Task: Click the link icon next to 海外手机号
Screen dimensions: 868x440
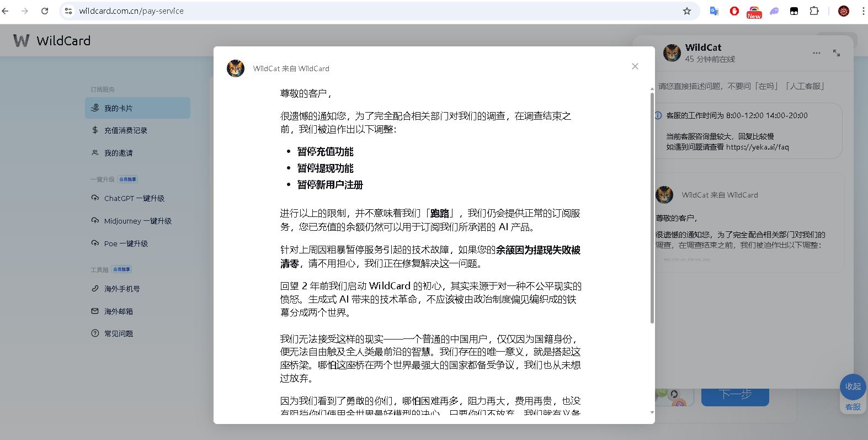Action: click(x=95, y=289)
